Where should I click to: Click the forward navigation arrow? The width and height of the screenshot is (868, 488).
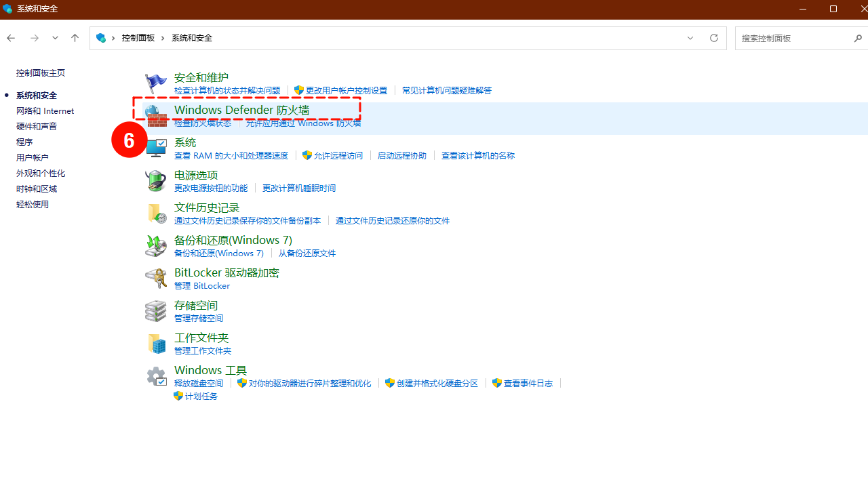pos(35,38)
